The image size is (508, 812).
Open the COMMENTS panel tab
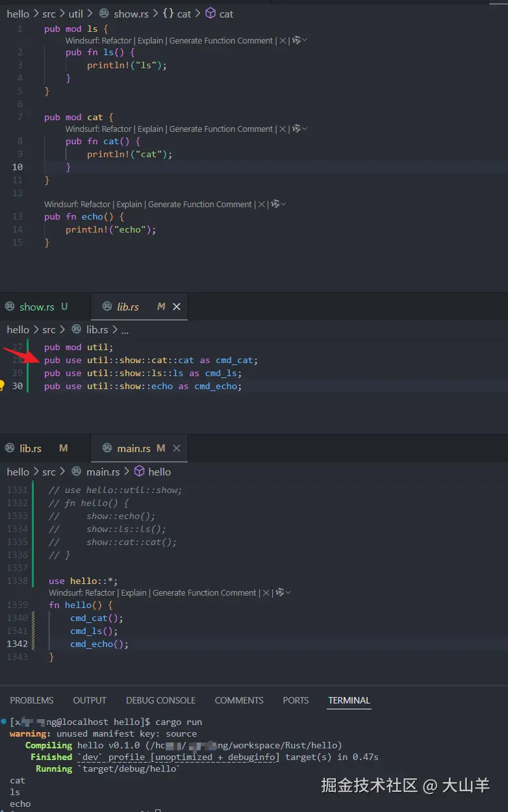click(239, 700)
